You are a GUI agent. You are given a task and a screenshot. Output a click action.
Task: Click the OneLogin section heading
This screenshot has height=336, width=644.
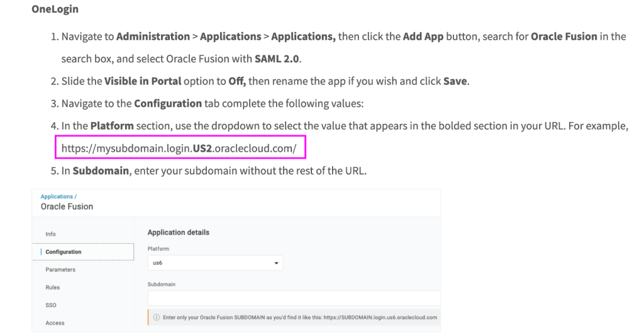tap(55, 11)
